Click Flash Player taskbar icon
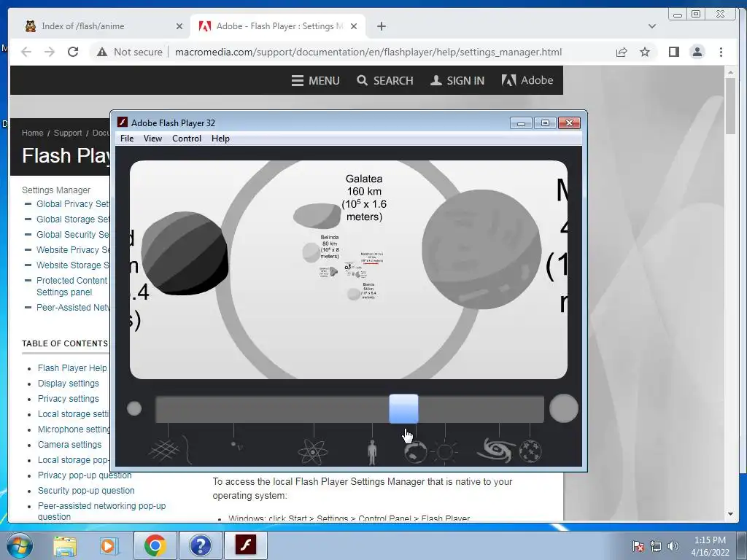The image size is (747, 560). (246, 545)
